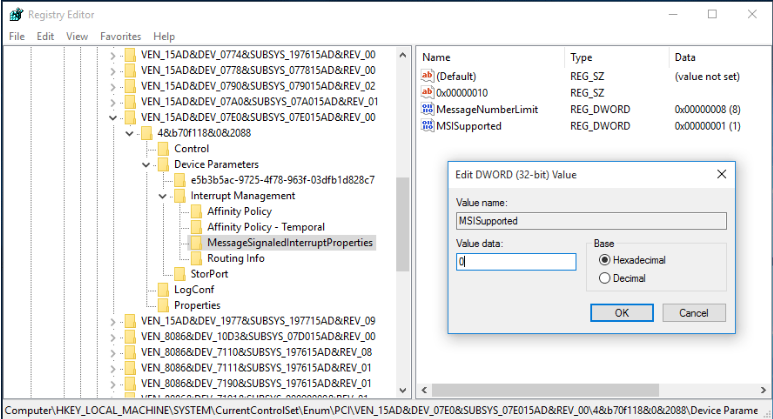Screen dimensions: 773x419
Task: Click the Registry Editor app icon in title bar
Action: pos(15,14)
